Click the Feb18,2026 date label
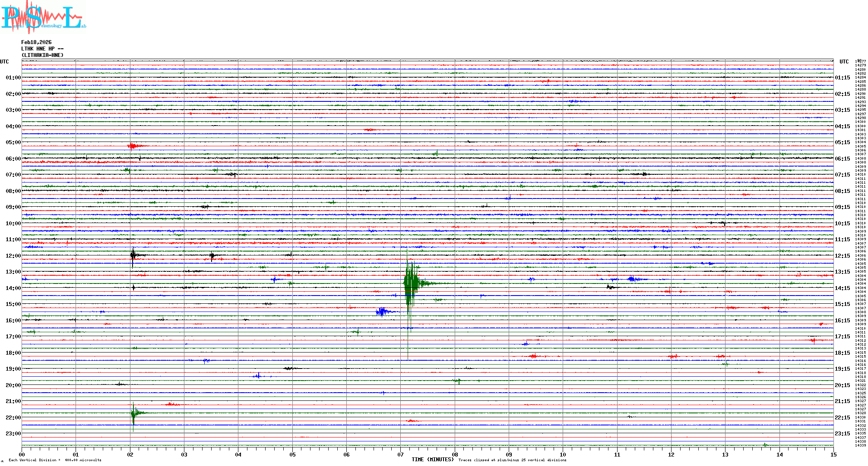The height and width of the screenshot is (466, 868). coord(36,42)
